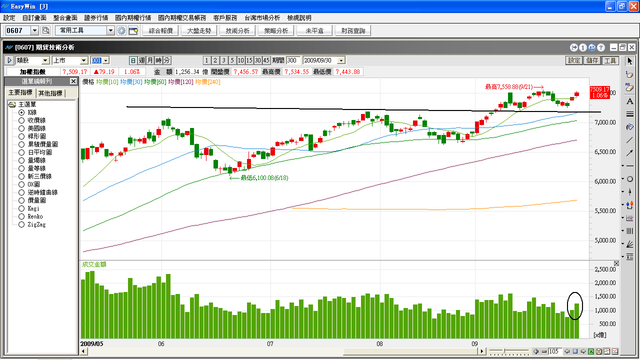Open the 設定 menu in menu bar

[x=9, y=18]
